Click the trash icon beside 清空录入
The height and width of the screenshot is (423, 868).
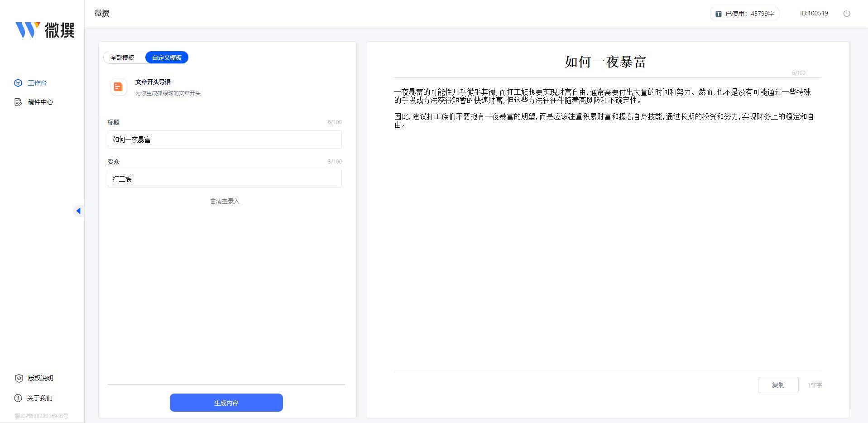pos(212,201)
